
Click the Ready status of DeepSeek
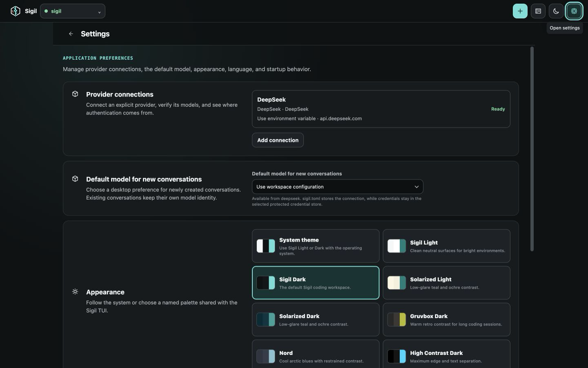498,109
